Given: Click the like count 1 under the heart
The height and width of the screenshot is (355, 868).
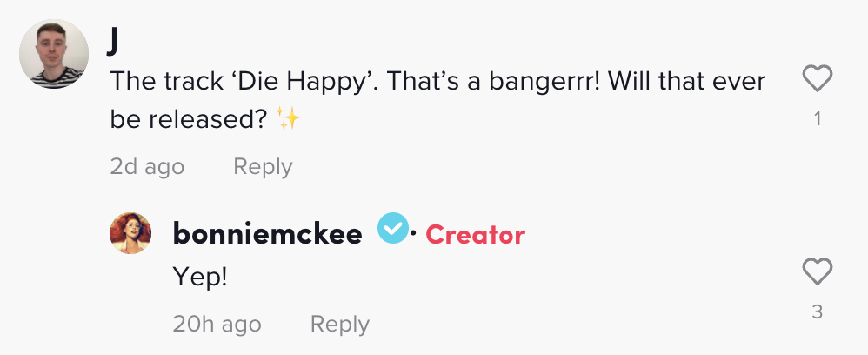Looking at the screenshot, I should [x=818, y=118].
